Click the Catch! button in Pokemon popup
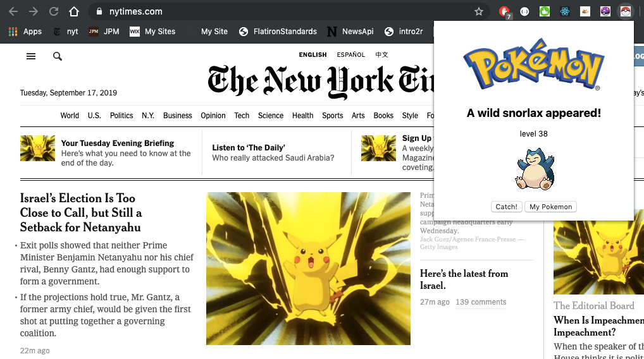The height and width of the screenshot is (359, 644). [507, 207]
